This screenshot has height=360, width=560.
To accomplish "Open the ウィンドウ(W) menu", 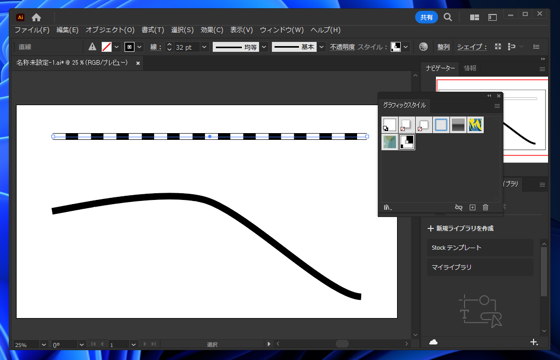I will 282,30.
